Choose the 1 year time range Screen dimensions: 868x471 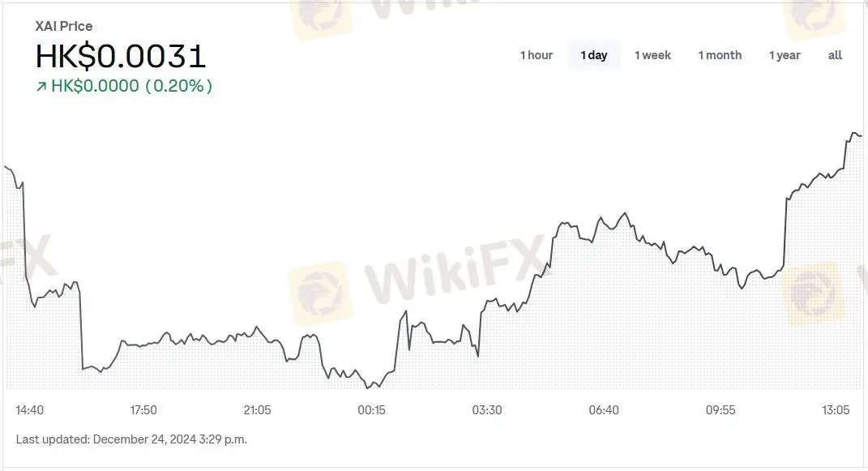click(785, 55)
